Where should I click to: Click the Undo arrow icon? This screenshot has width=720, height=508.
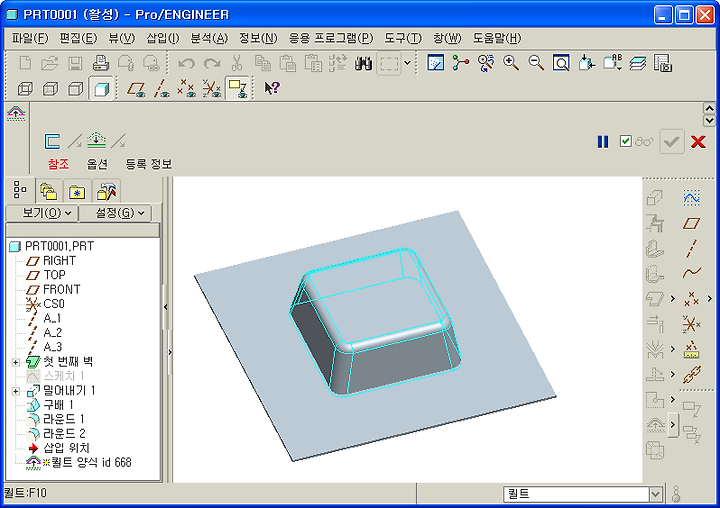pyautogui.click(x=186, y=63)
